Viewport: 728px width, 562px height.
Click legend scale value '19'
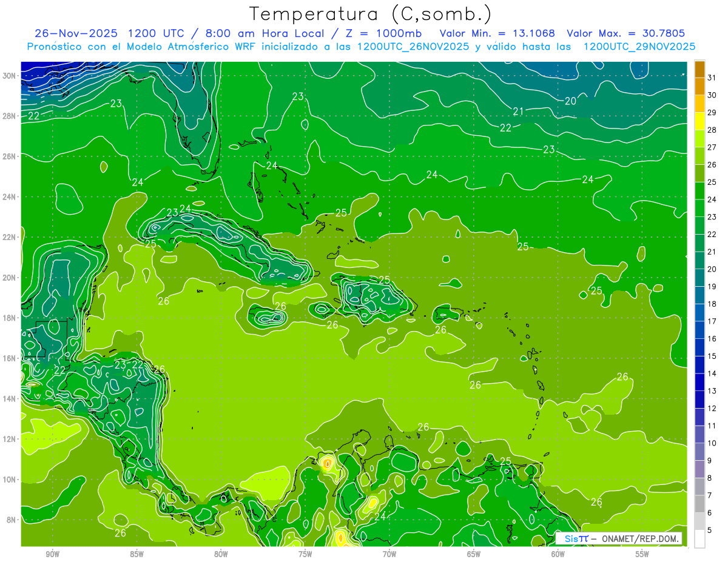712,286
